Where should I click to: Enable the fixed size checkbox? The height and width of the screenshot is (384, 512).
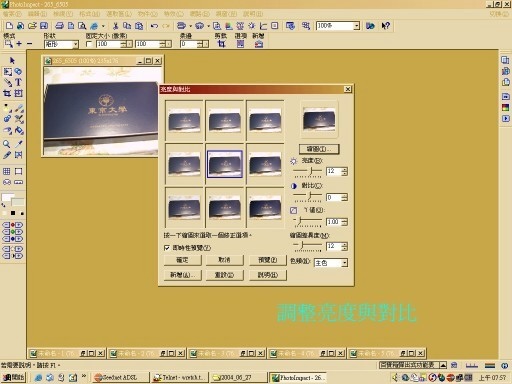[x=89, y=44]
